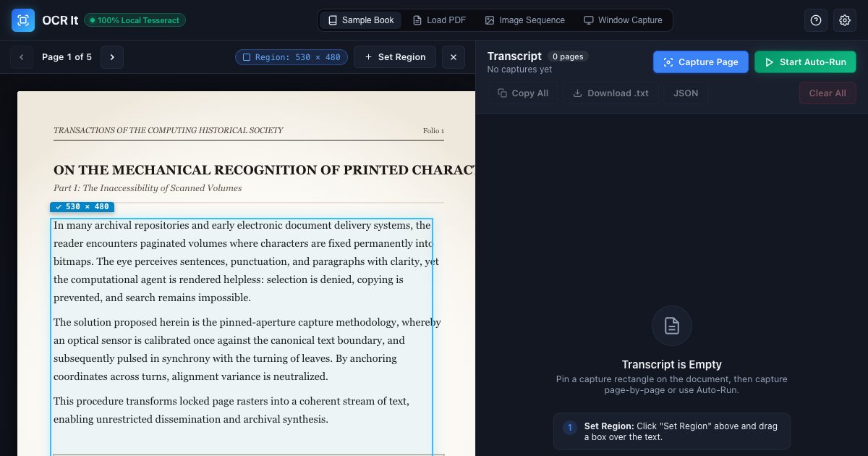This screenshot has width=868, height=456.
Task: Open the settings gear icon
Action: coord(845,20)
